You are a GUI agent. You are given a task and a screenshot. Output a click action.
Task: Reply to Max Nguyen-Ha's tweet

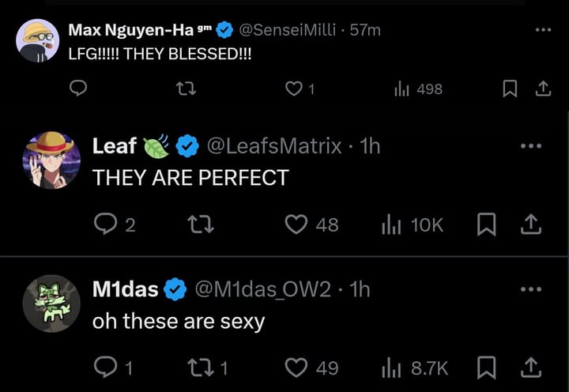click(x=77, y=89)
